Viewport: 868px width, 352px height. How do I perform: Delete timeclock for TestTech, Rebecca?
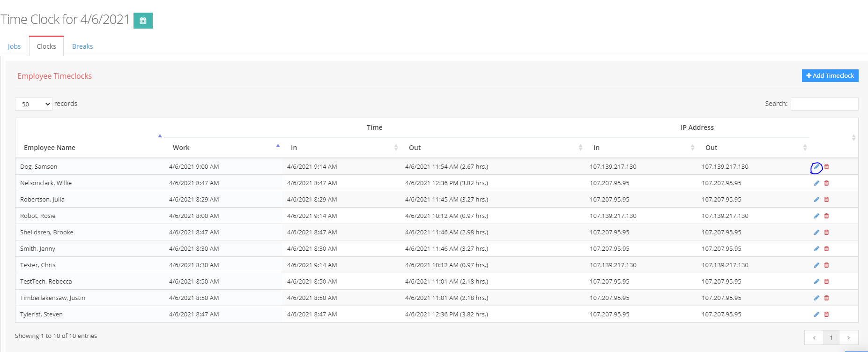point(827,282)
